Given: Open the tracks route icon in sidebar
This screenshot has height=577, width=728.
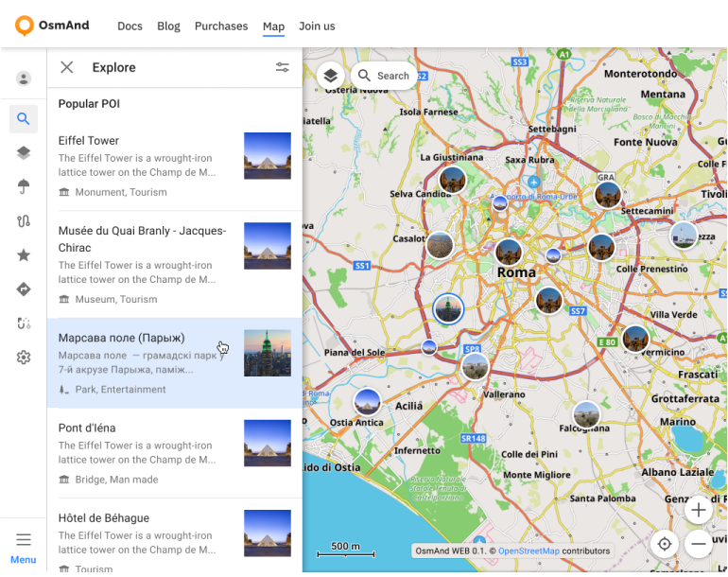Looking at the screenshot, I should tap(24, 221).
